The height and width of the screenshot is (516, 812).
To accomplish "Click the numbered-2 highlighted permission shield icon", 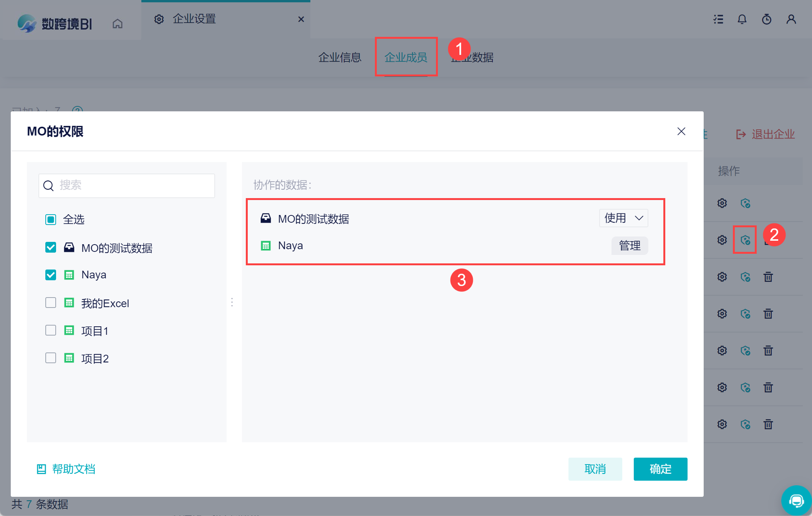I will point(745,240).
